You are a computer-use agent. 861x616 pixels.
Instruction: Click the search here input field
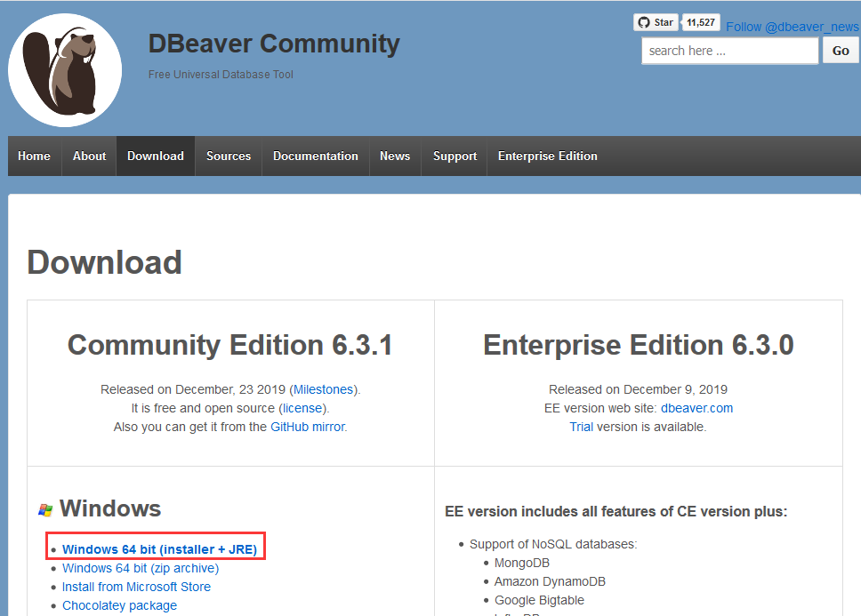[x=729, y=50]
